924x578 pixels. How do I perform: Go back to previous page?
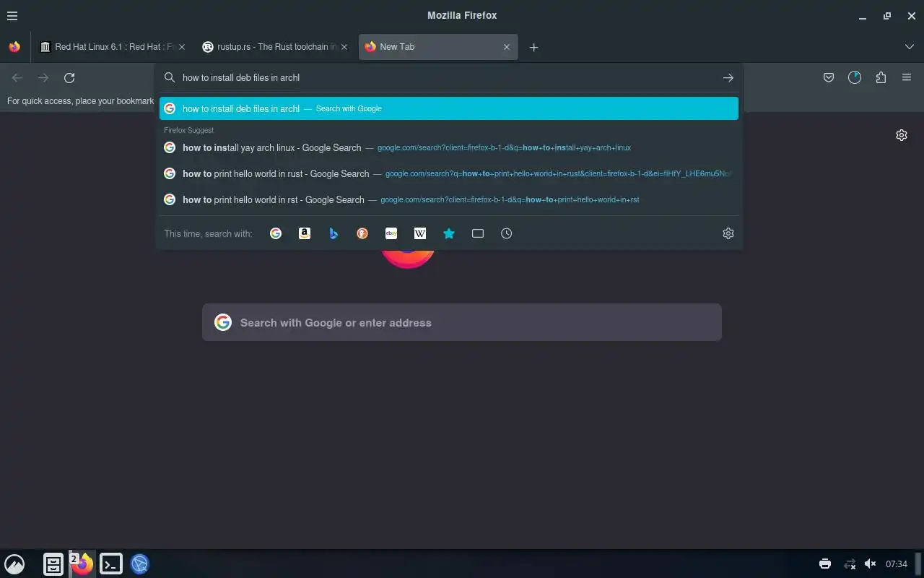pos(17,77)
